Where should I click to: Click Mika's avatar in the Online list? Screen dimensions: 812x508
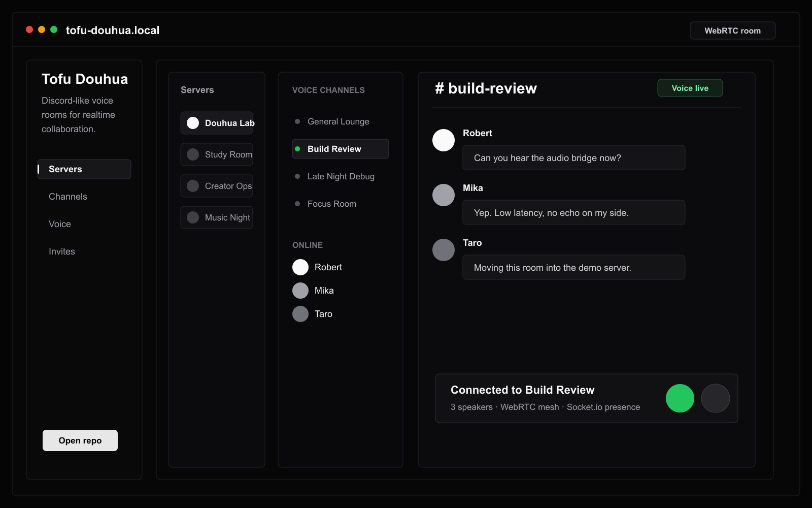tap(300, 291)
